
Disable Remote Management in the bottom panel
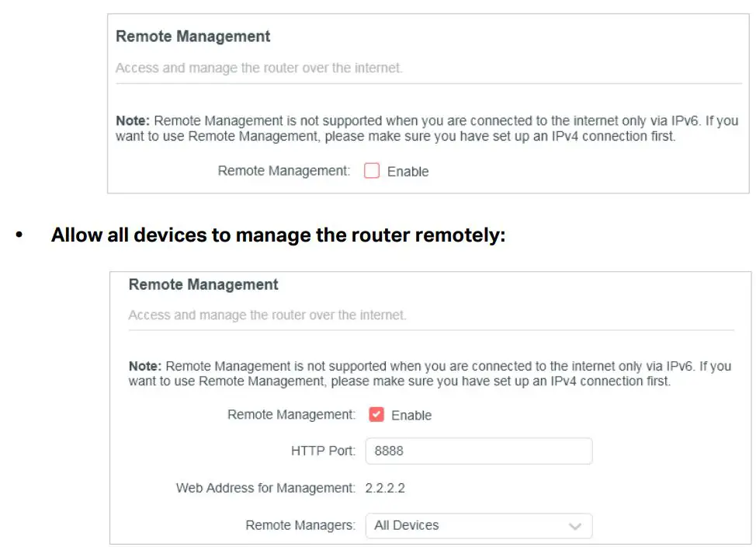(x=377, y=415)
